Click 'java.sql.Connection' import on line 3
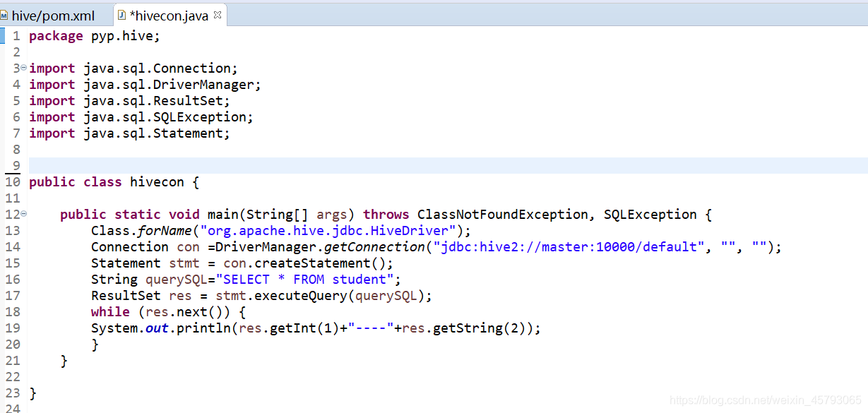Screen dimensions: 868x413 [x=157, y=68]
